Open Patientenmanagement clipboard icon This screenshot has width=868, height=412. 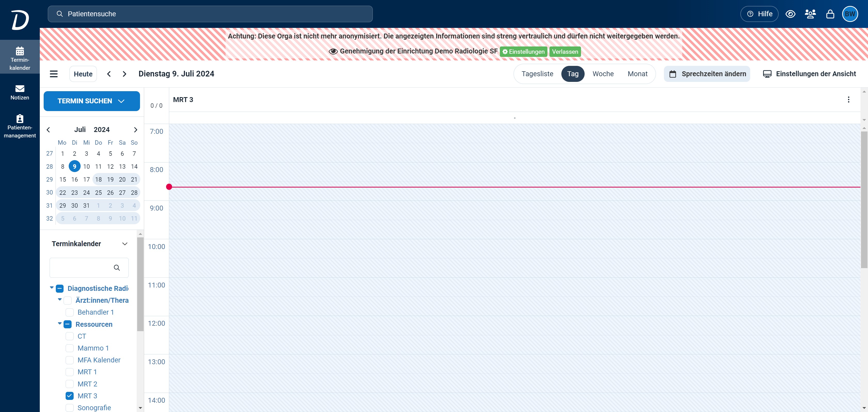[20, 119]
